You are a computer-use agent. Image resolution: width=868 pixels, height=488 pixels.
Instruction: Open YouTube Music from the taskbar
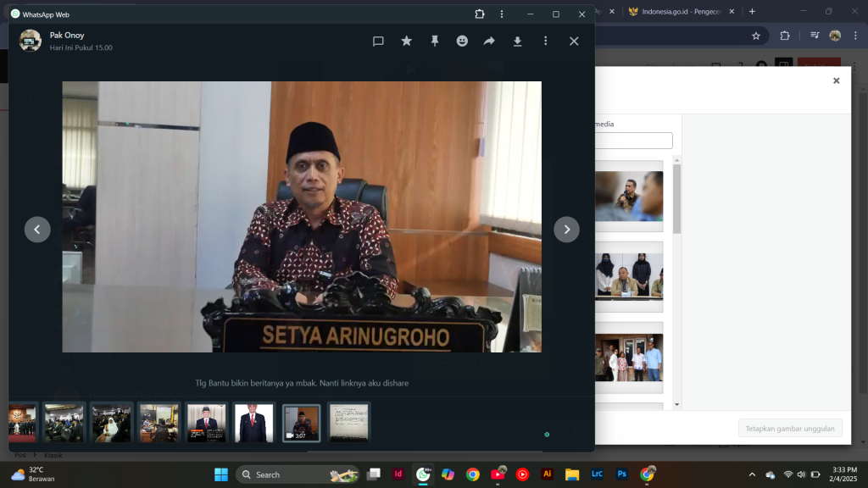522,474
